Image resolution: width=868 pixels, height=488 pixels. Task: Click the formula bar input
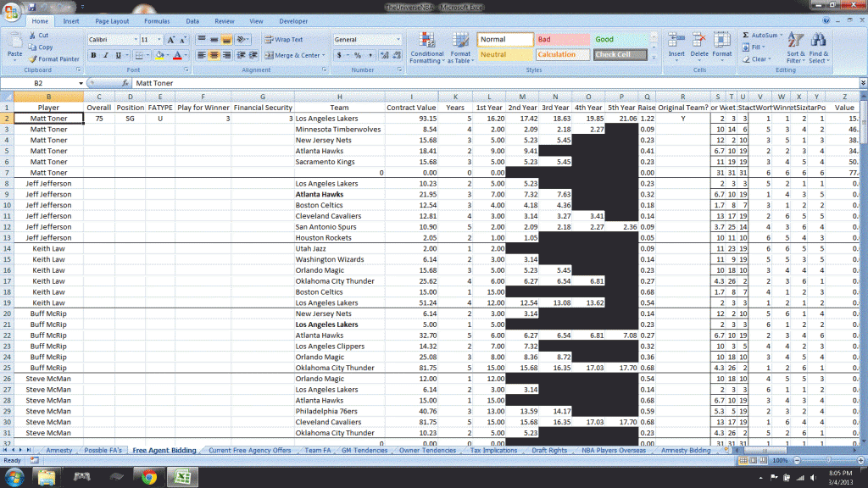coord(495,83)
